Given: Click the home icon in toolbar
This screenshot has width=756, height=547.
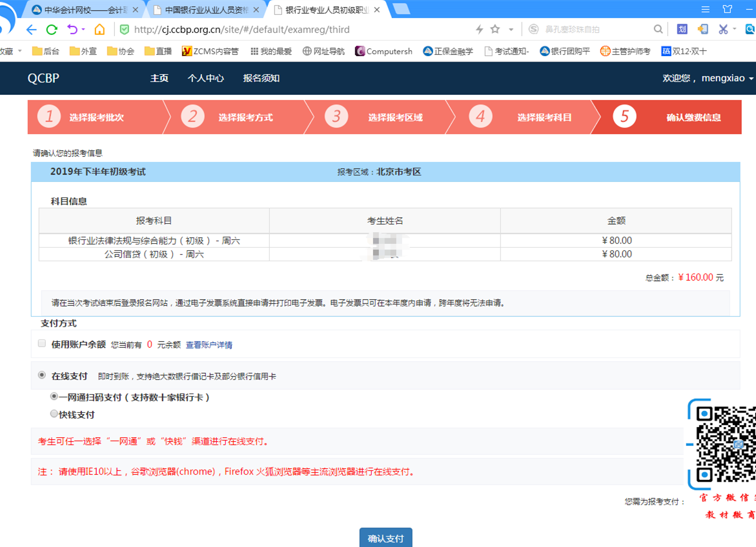Looking at the screenshot, I should (99, 30).
